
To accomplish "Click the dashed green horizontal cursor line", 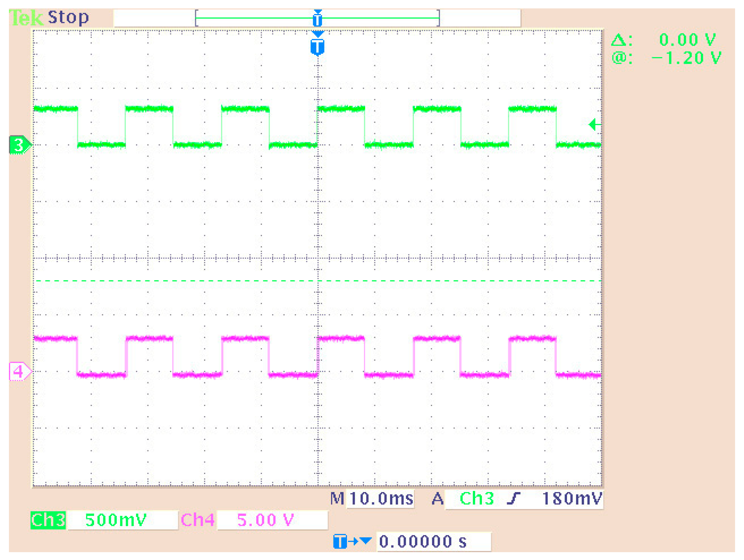I will click(x=317, y=280).
